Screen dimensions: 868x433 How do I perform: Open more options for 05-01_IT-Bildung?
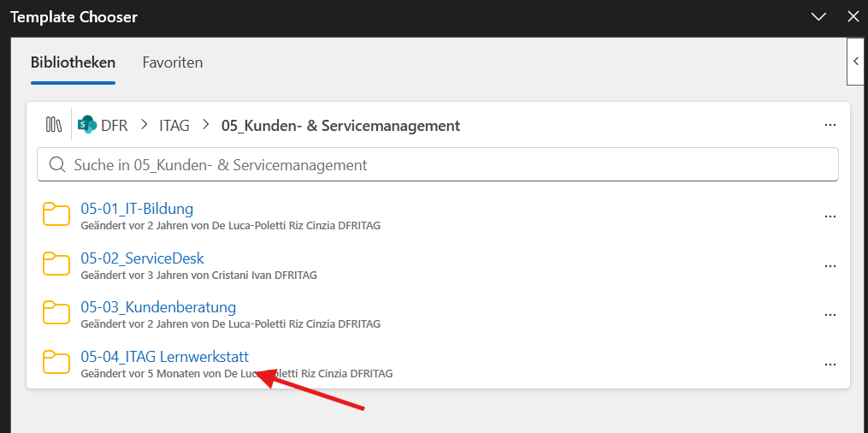click(830, 216)
